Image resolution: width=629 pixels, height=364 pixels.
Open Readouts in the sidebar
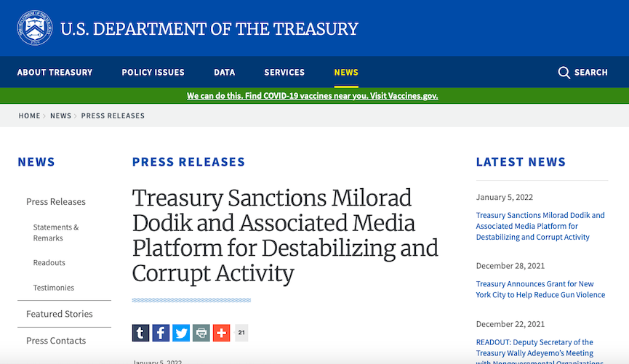49,263
